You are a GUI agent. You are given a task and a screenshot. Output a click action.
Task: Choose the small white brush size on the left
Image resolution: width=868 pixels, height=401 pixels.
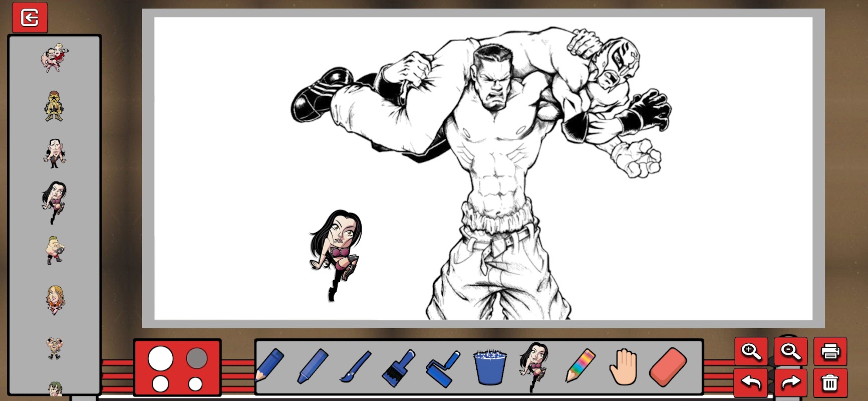(x=160, y=384)
